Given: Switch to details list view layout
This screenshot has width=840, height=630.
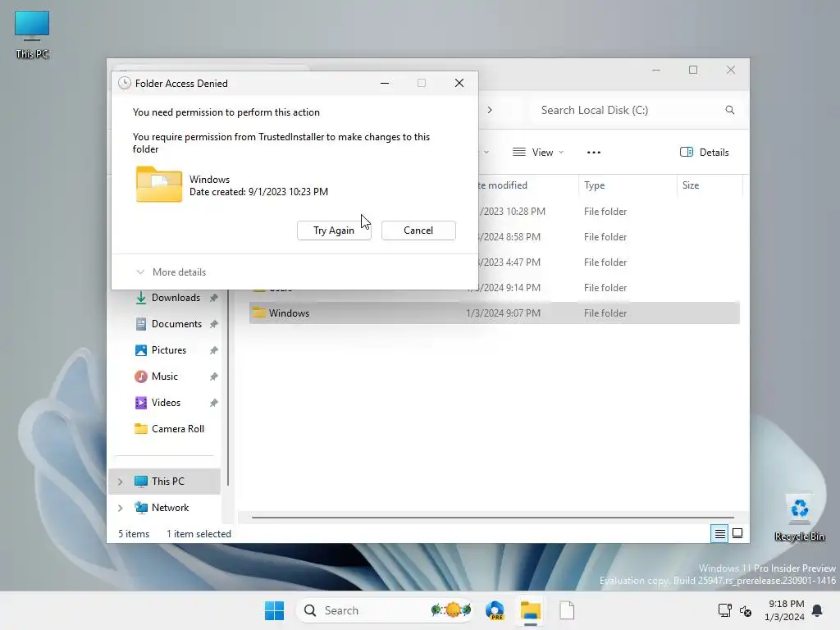Looking at the screenshot, I should (x=719, y=533).
